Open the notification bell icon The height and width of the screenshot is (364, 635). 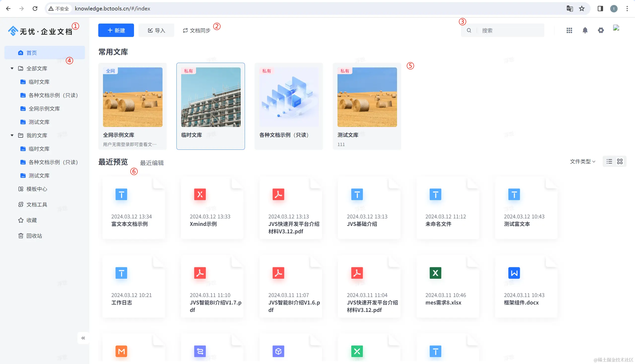tap(585, 30)
